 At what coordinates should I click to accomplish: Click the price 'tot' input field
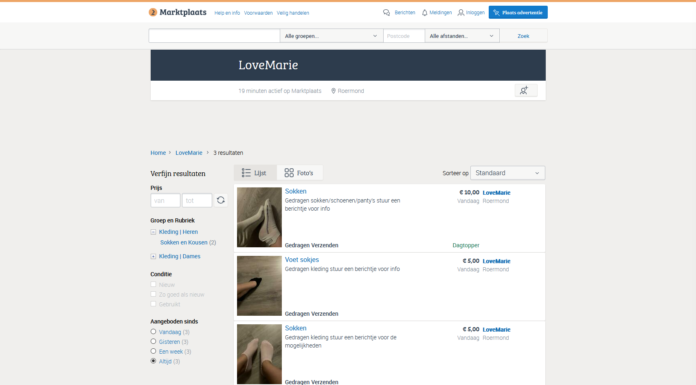point(197,200)
